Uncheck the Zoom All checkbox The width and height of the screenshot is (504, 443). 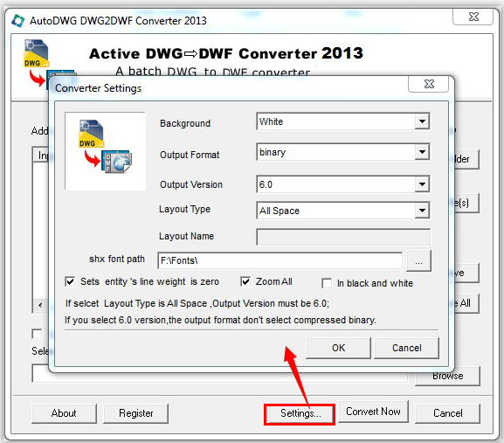click(245, 281)
